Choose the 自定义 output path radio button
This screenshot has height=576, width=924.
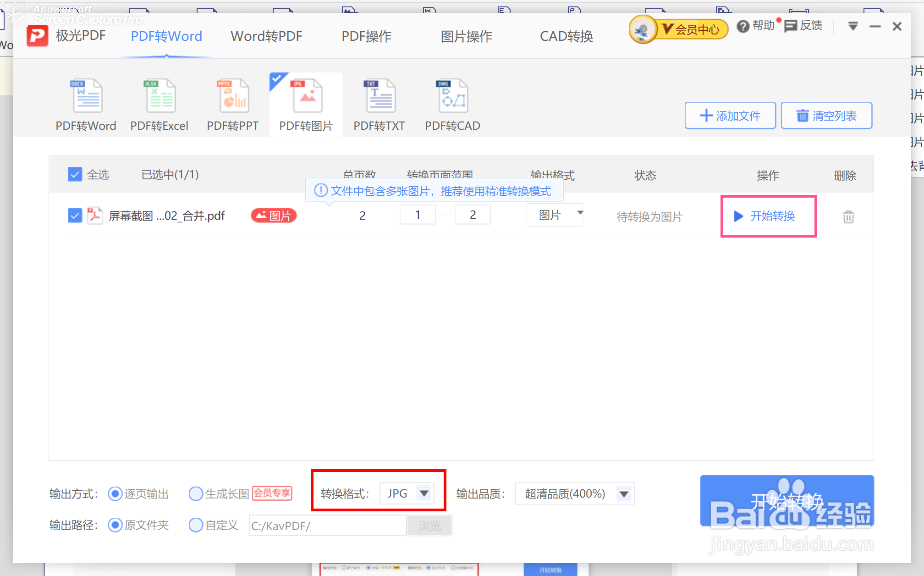pyautogui.click(x=196, y=525)
